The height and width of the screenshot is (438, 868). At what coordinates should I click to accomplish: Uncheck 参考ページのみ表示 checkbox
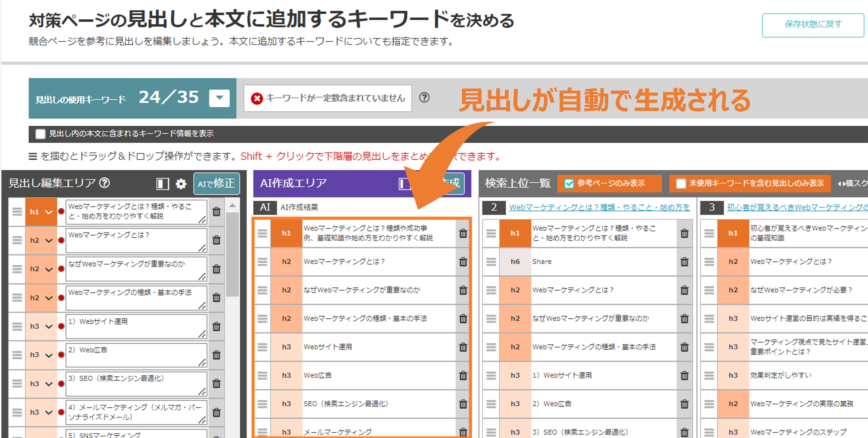pos(569,184)
